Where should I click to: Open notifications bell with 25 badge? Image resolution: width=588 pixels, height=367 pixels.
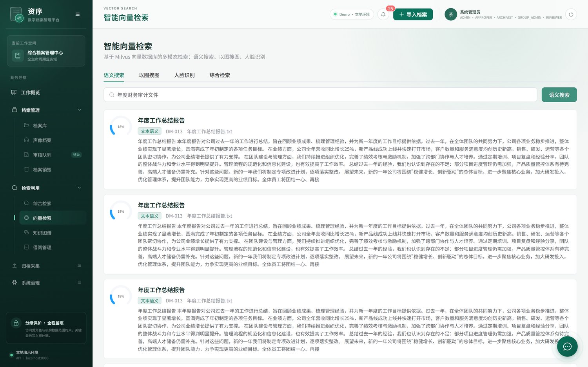click(383, 14)
